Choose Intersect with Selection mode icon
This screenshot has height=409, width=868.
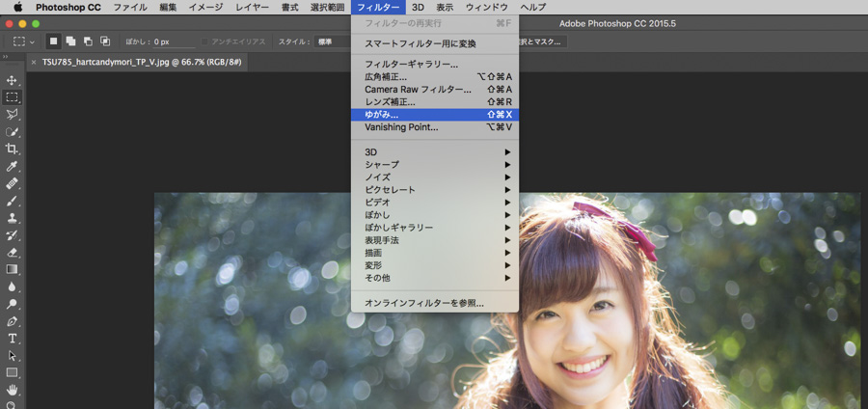104,41
